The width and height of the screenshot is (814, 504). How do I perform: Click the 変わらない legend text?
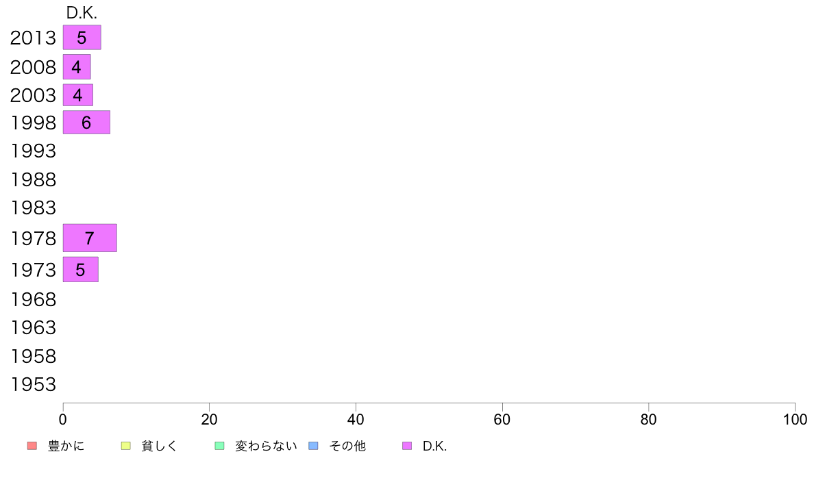266,446
